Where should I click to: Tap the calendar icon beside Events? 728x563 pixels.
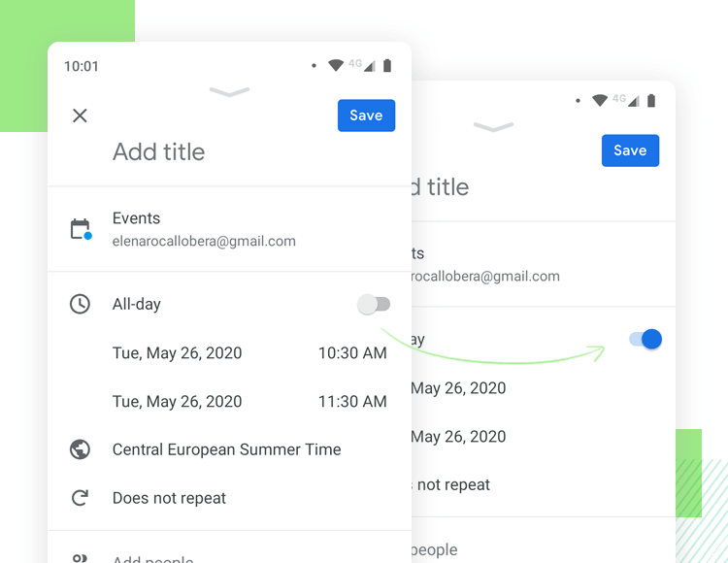(x=81, y=229)
